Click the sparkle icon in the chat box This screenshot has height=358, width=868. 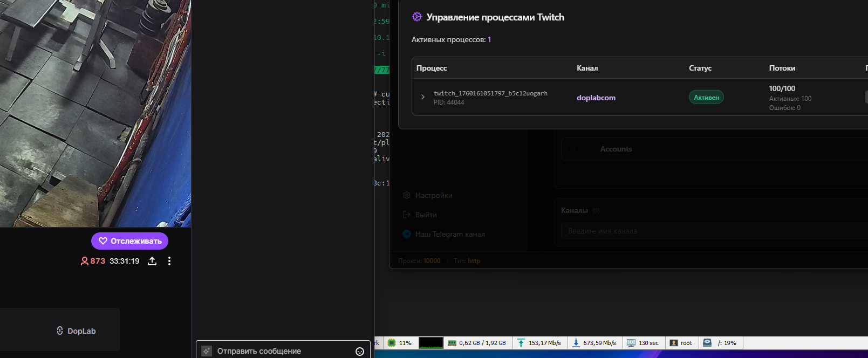click(206, 351)
